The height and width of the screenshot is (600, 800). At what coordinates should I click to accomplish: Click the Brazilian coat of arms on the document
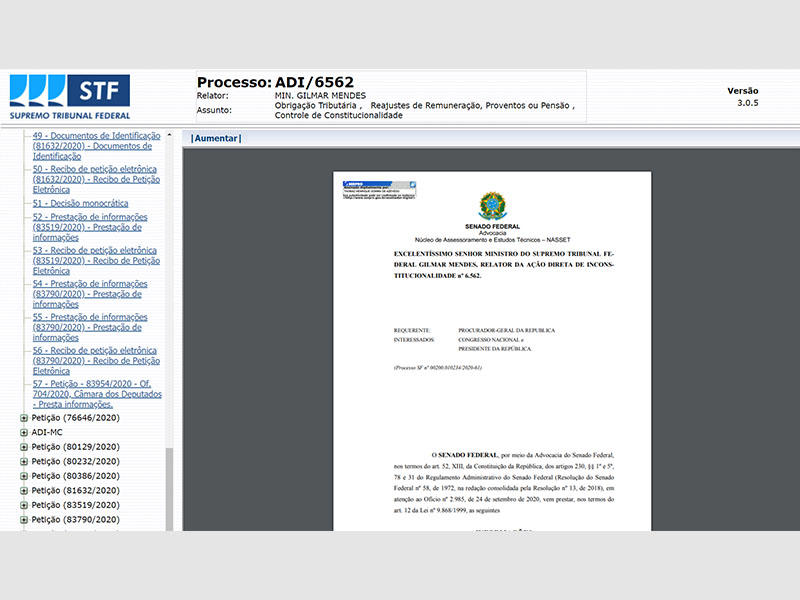tap(492, 206)
